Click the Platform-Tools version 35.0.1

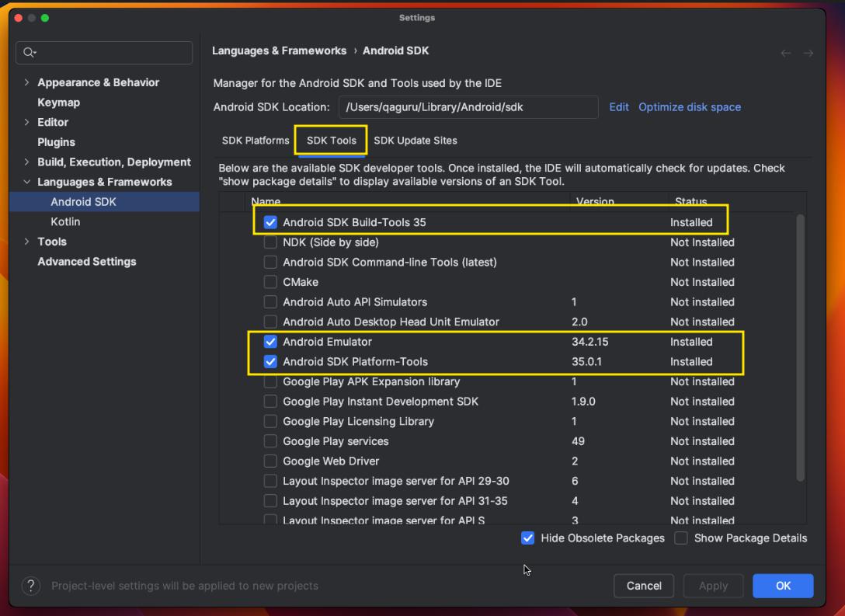[586, 362]
